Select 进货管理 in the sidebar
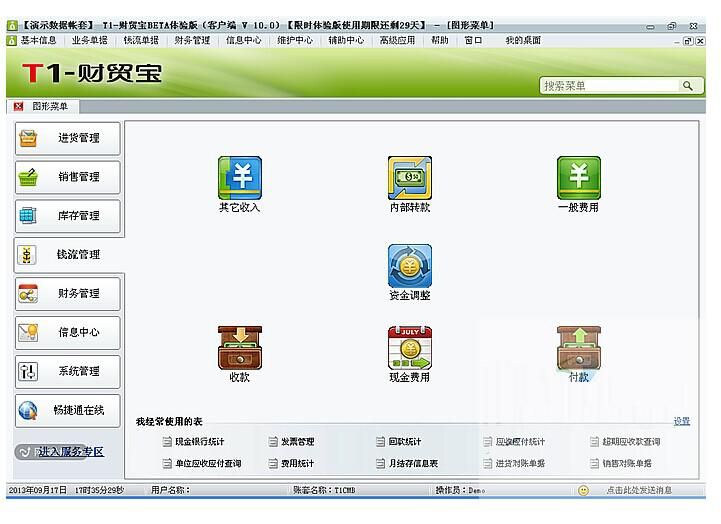721x524 pixels. (x=68, y=138)
